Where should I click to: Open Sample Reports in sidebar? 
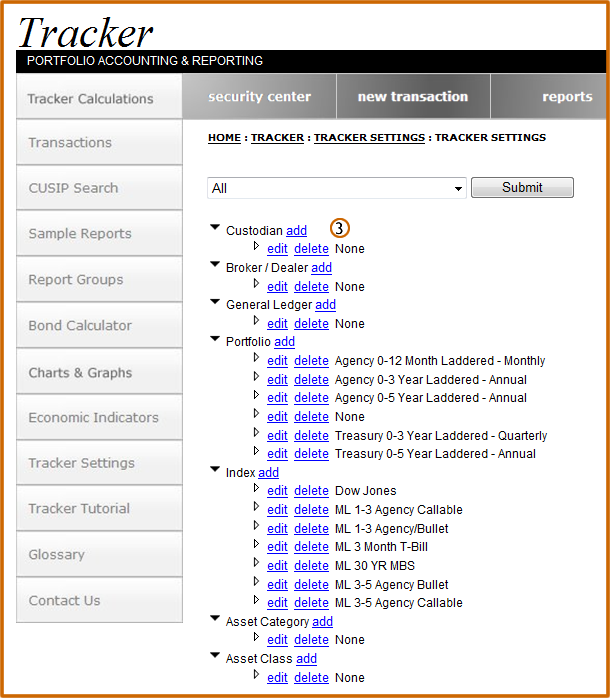tap(99, 233)
